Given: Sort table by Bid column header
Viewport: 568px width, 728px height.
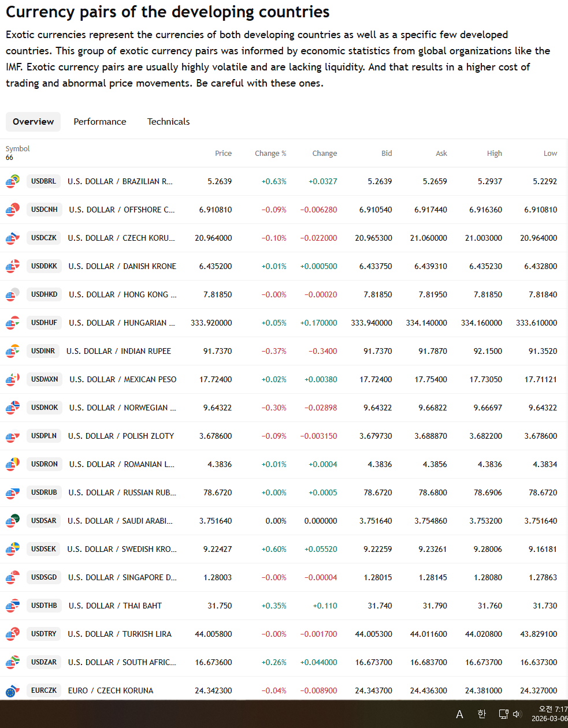Looking at the screenshot, I should click(387, 154).
